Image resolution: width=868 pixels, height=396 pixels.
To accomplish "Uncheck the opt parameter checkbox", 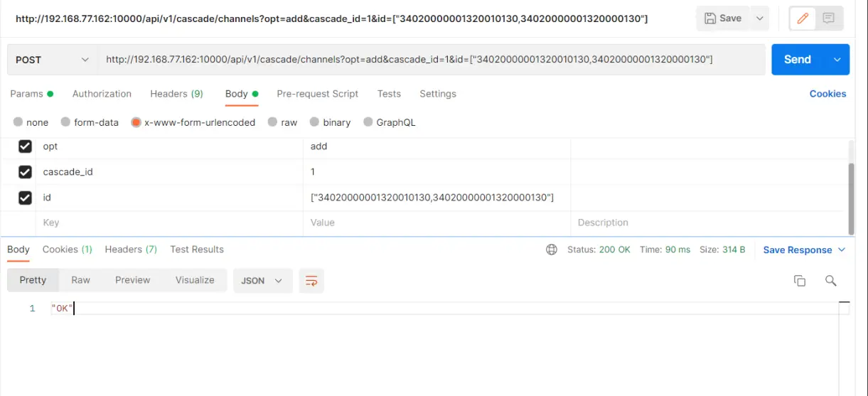I will [25, 146].
